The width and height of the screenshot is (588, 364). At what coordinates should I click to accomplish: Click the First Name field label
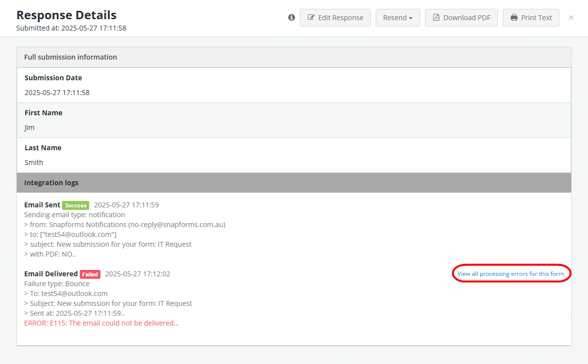coord(43,113)
